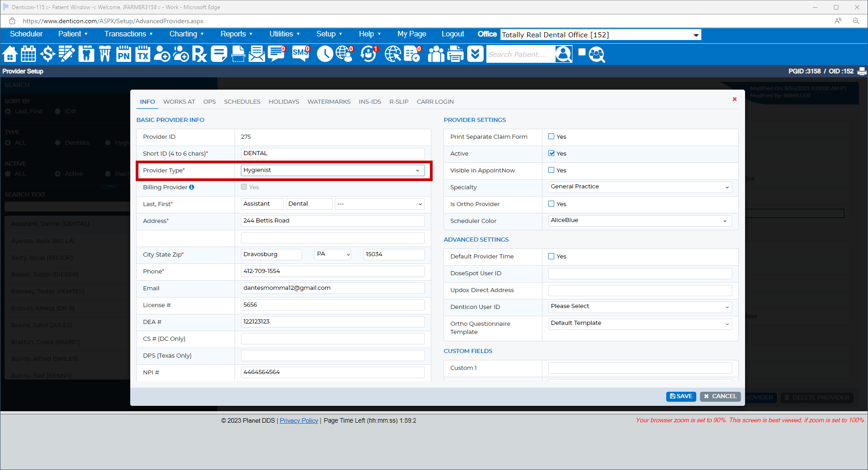Image resolution: width=868 pixels, height=470 pixels.
Task: Click the clock icon in toolbar
Action: (325, 54)
